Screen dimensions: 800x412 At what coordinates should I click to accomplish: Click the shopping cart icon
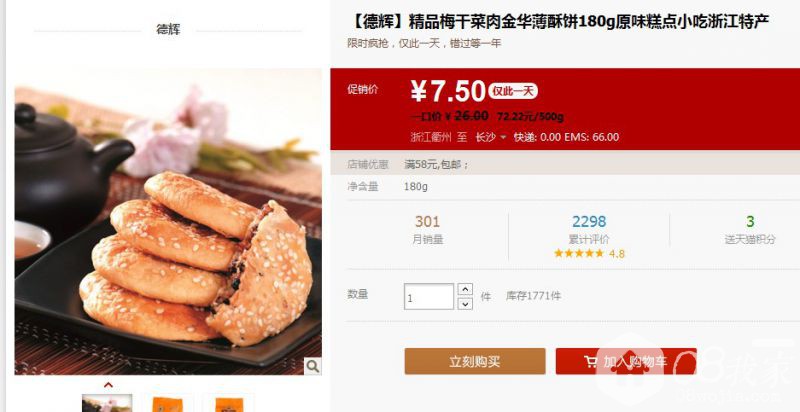(x=590, y=362)
